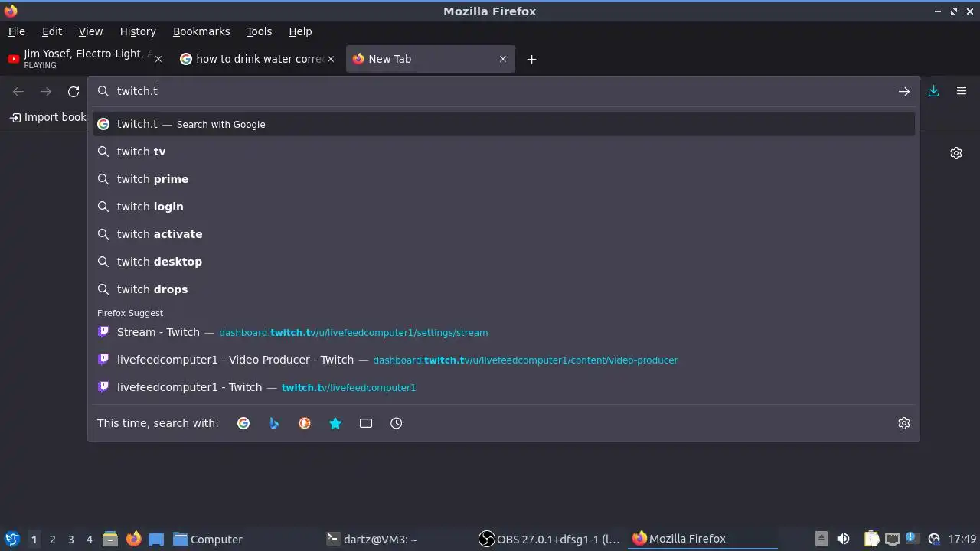
Task: Open the taskbar start menu icon
Action: pos(11,539)
